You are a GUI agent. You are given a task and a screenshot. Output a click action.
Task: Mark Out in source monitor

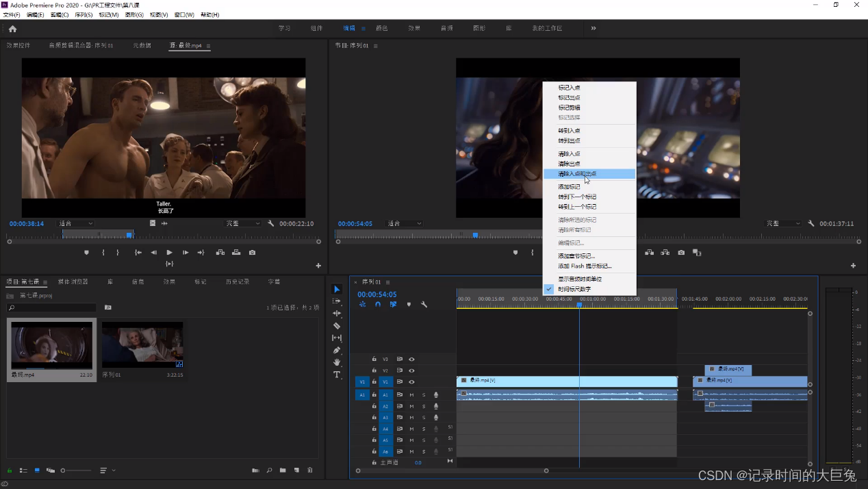118,253
